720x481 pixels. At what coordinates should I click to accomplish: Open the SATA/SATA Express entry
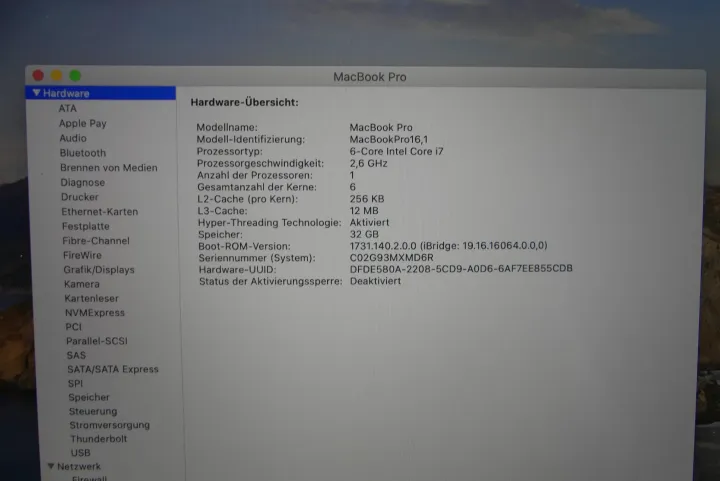(x=113, y=369)
